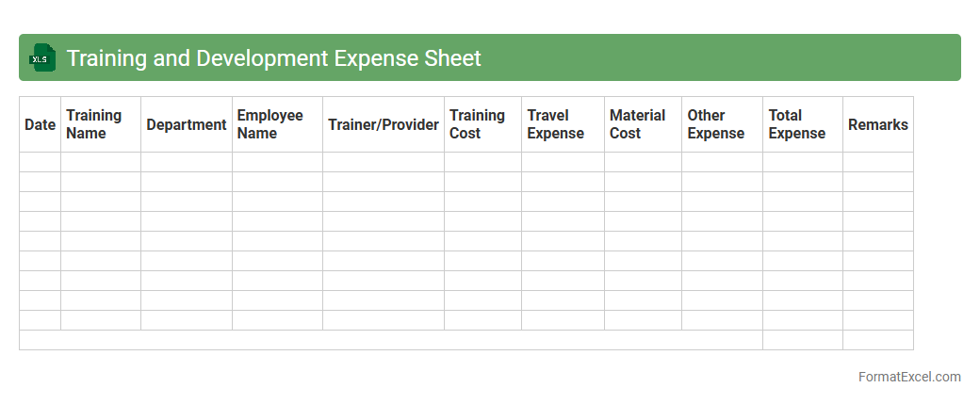
Task: Click the Travel Expense column header
Action: [562, 124]
